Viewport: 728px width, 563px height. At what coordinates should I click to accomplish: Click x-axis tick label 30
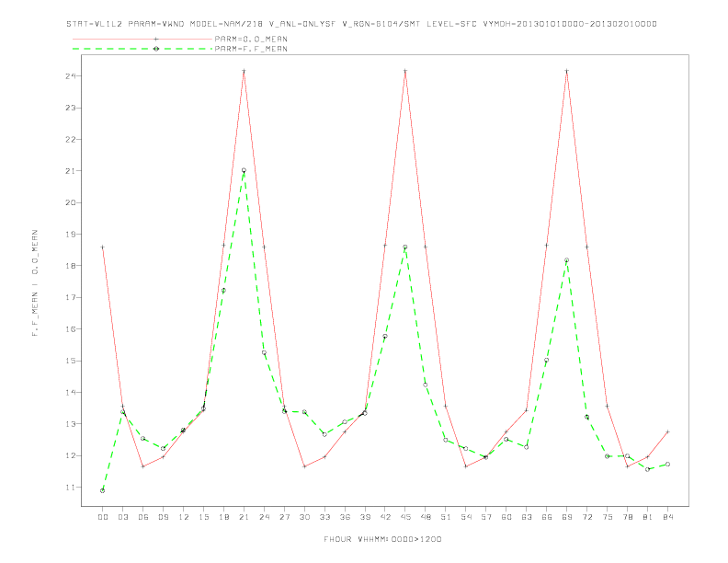tap(304, 517)
